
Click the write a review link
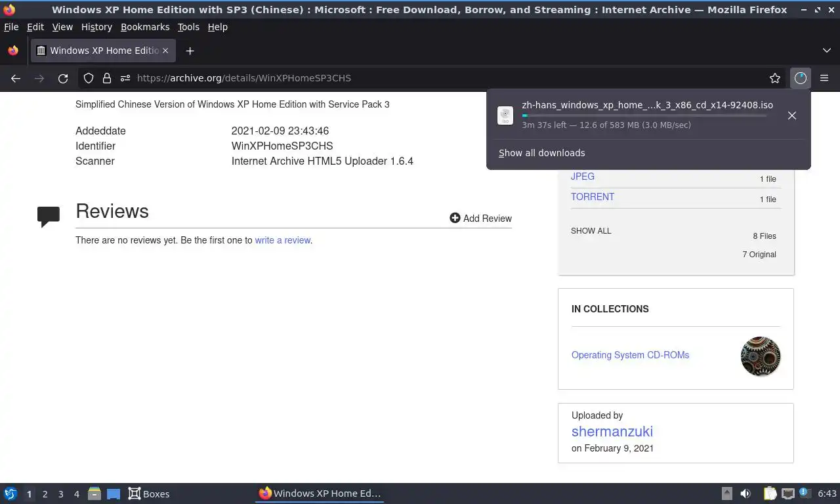pyautogui.click(x=282, y=240)
